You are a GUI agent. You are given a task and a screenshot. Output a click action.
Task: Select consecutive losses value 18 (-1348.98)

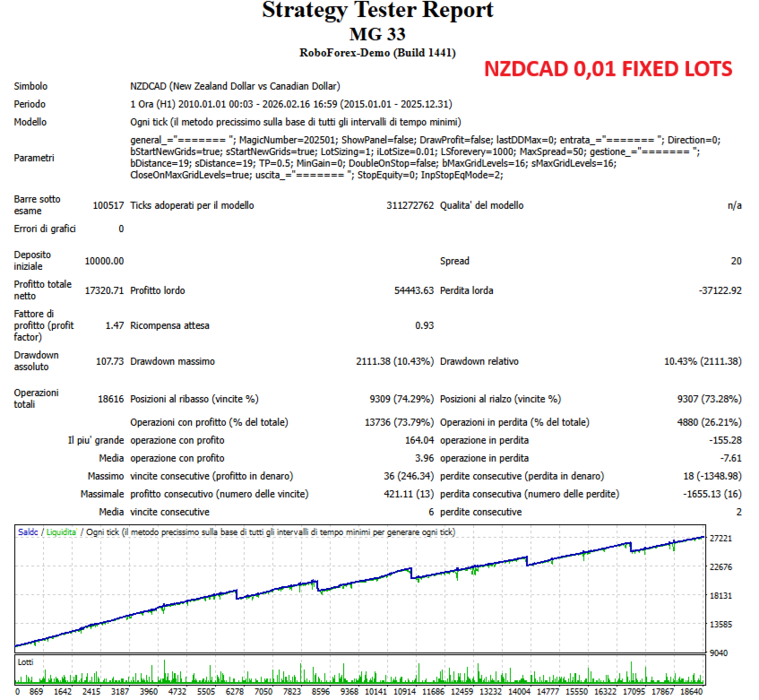click(x=712, y=476)
